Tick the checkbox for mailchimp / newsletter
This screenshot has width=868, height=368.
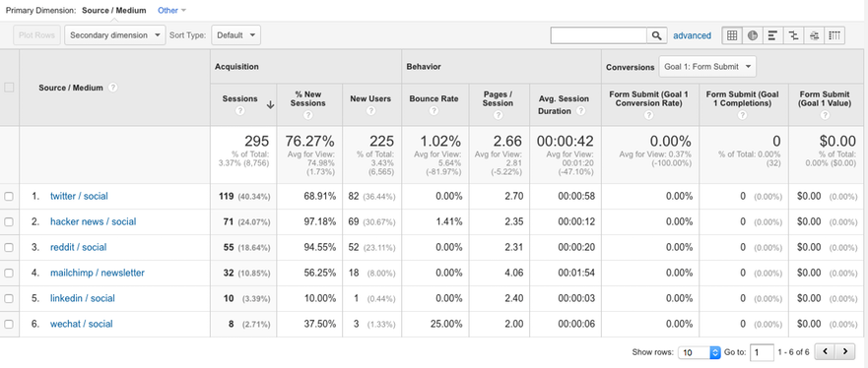8,273
